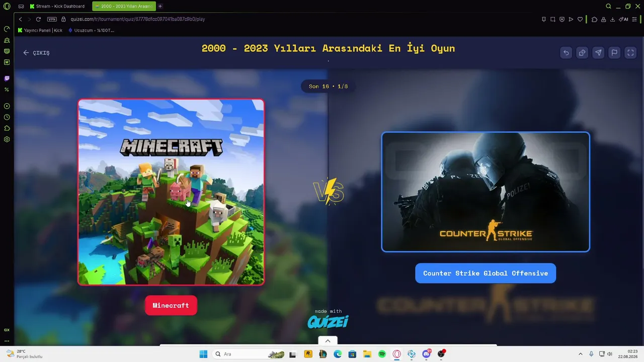Image resolution: width=644 pixels, height=362 pixels.
Task: Open GX Control speedometer in the sidebar
Action: click(x=7, y=29)
